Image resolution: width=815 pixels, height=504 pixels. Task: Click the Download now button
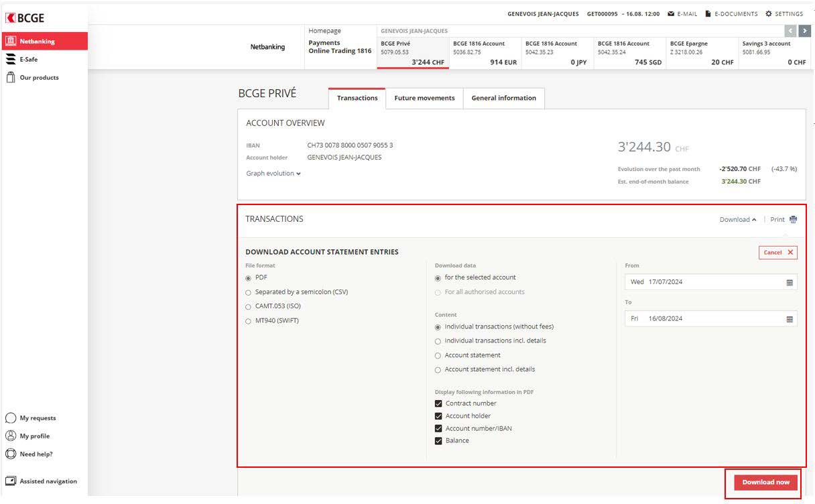pos(765,483)
